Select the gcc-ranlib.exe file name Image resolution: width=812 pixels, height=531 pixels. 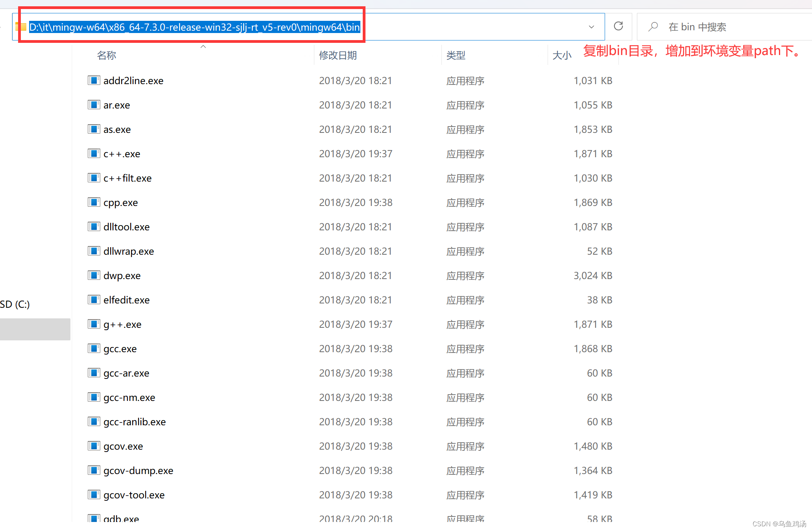(135, 422)
